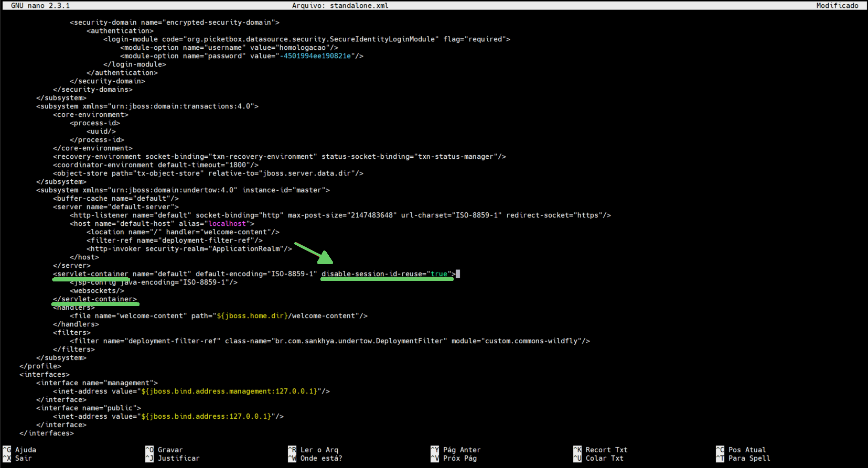
Task: Click the closing </servlet-container> tag
Action: point(95,299)
